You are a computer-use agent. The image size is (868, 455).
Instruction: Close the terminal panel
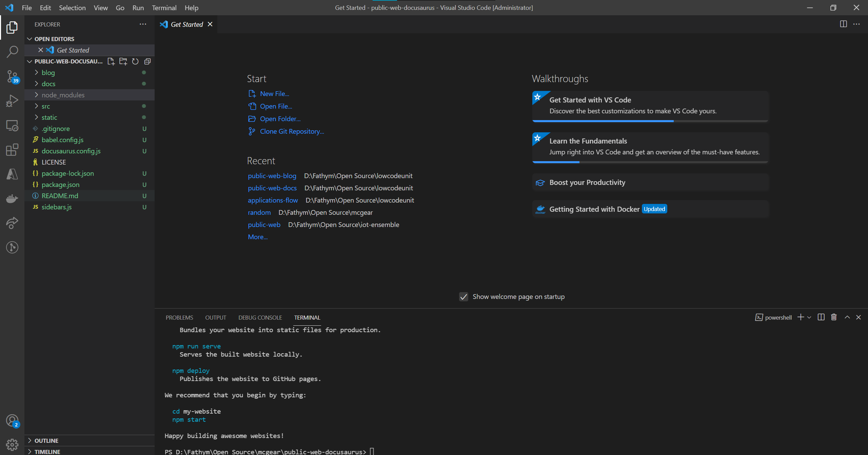click(x=859, y=317)
